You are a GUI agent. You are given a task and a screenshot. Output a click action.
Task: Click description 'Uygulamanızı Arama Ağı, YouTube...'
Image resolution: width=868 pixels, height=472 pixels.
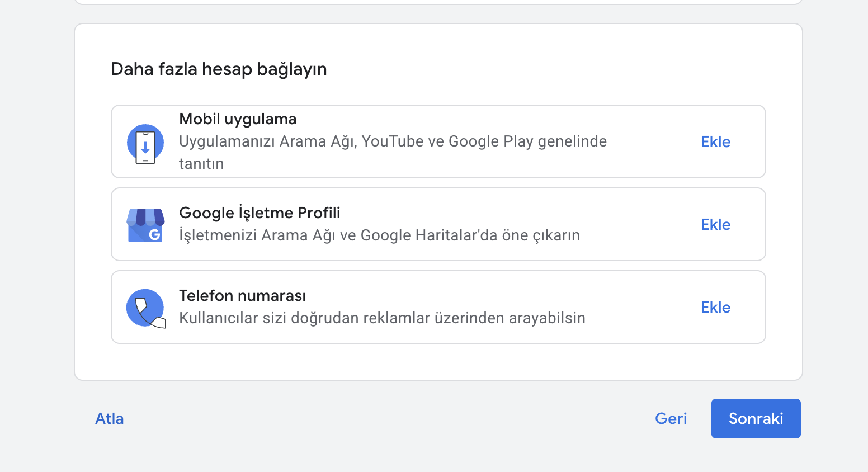click(393, 152)
